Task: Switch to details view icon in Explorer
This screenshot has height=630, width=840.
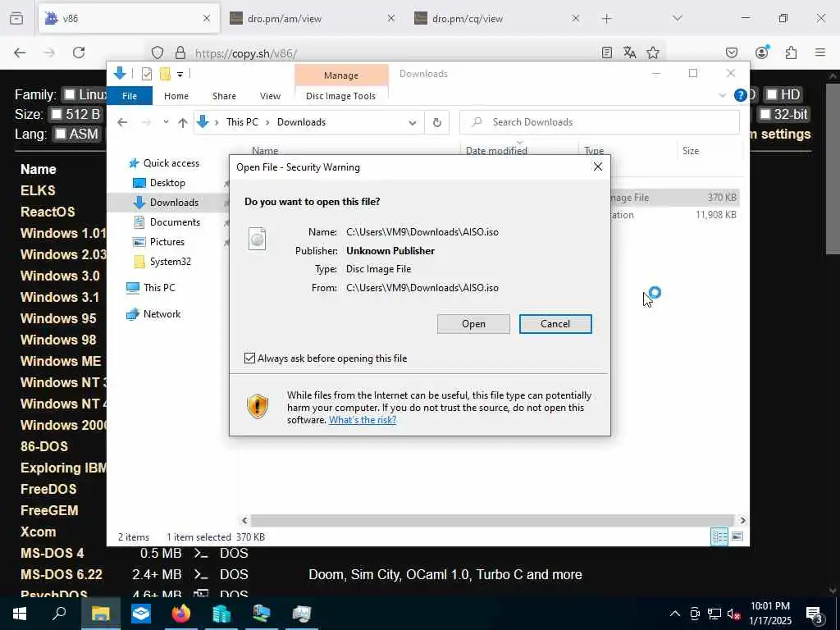Action: tap(719, 536)
